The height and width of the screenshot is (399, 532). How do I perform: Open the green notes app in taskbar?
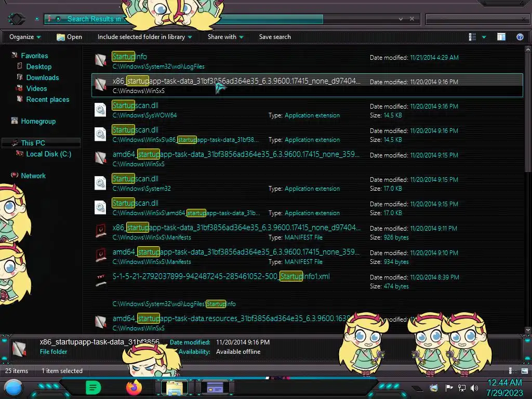pyautogui.click(x=93, y=388)
